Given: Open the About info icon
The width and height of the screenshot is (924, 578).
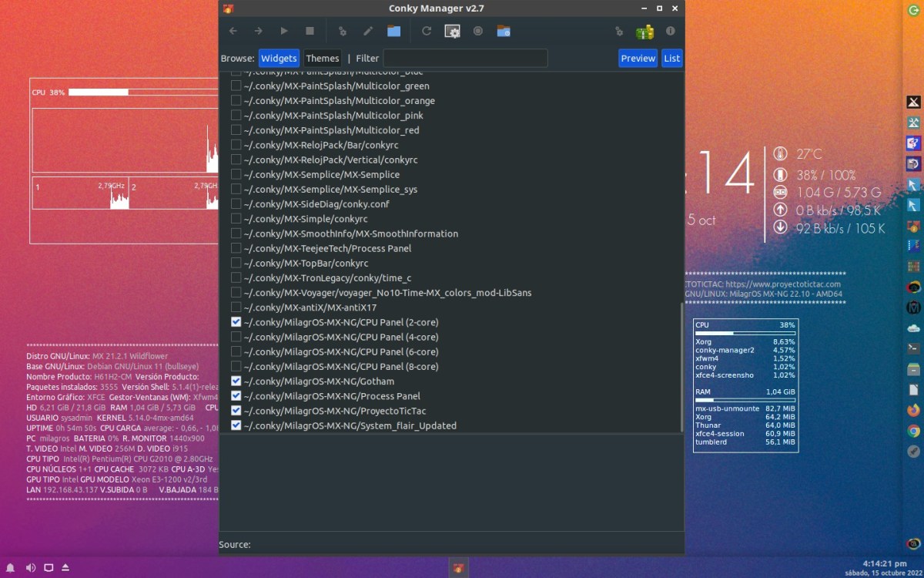Looking at the screenshot, I should (x=670, y=31).
